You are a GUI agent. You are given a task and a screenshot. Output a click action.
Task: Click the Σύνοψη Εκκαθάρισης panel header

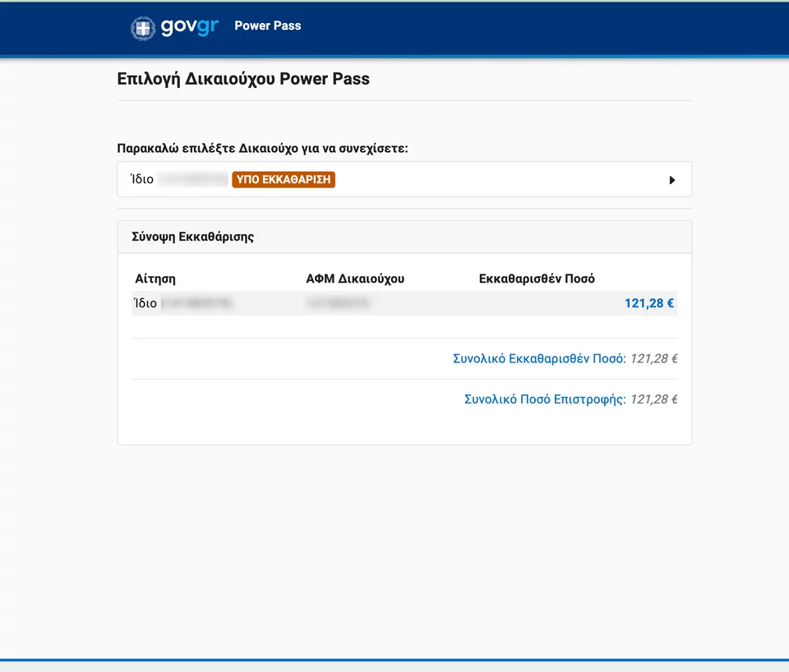(x=404, y=237)
